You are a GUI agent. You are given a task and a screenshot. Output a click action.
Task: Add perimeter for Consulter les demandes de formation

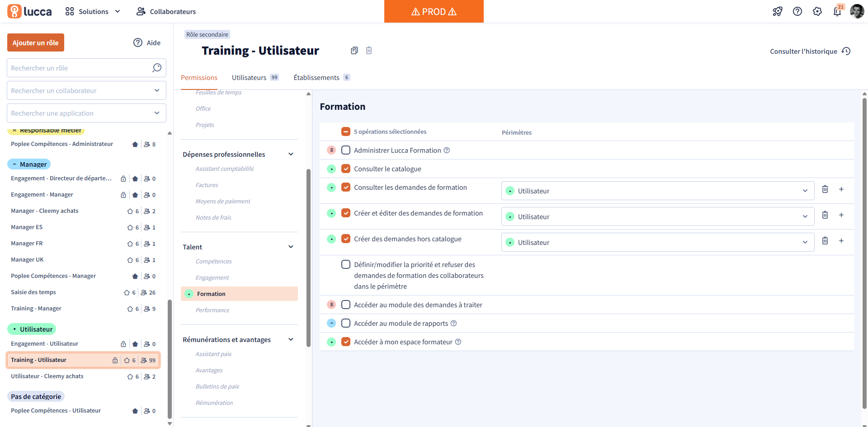click(x=841, y=189)
